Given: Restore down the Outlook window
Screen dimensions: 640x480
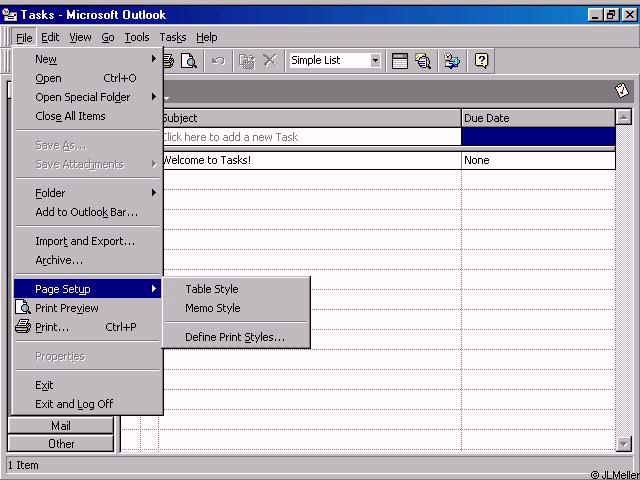Looking at the screenshot, I should [x=611, y=15].
